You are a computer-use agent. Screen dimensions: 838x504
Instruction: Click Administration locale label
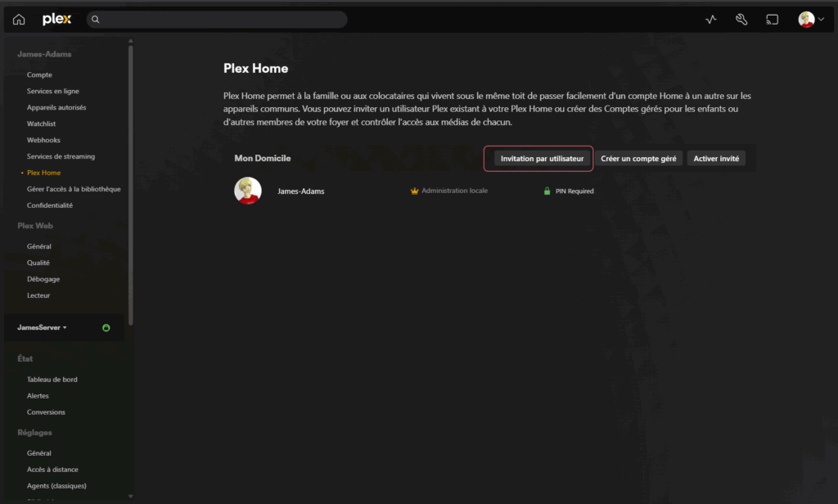455,191
